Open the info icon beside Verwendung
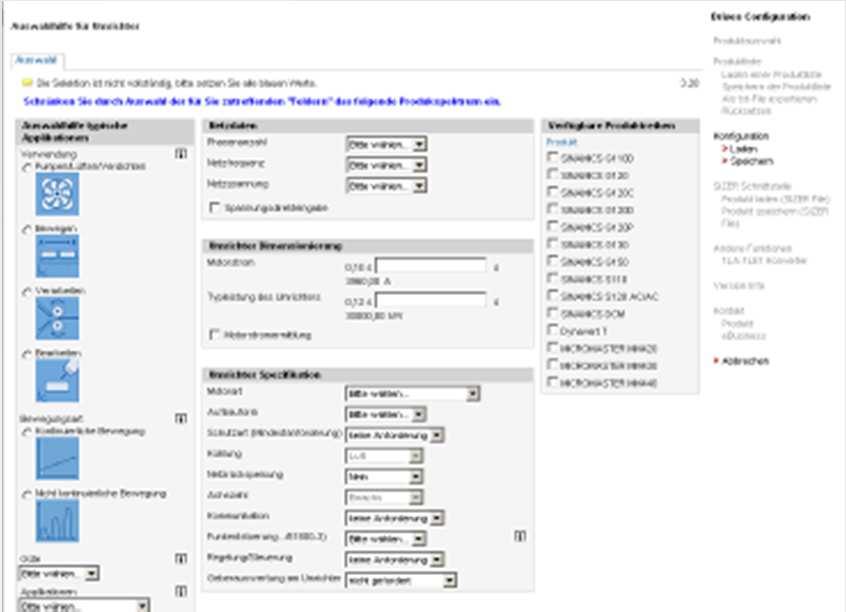Screen dimensions: 846x612 click(181, 154)
